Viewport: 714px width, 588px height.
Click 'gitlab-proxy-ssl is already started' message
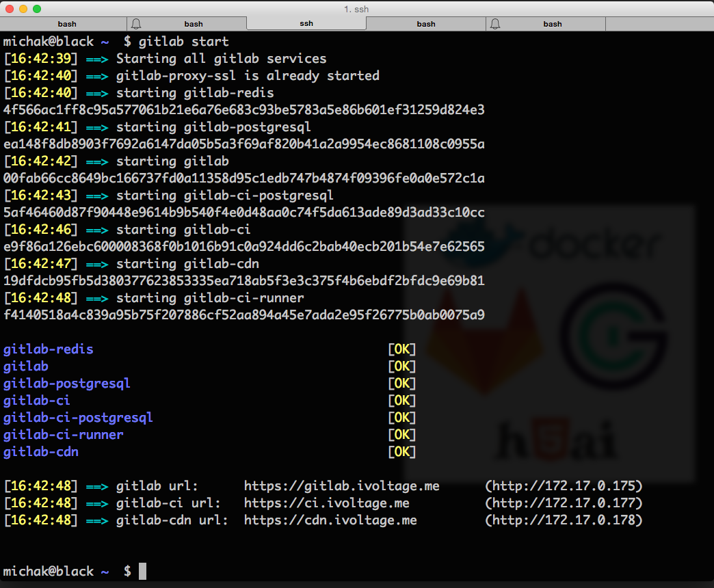coord(248,75)
